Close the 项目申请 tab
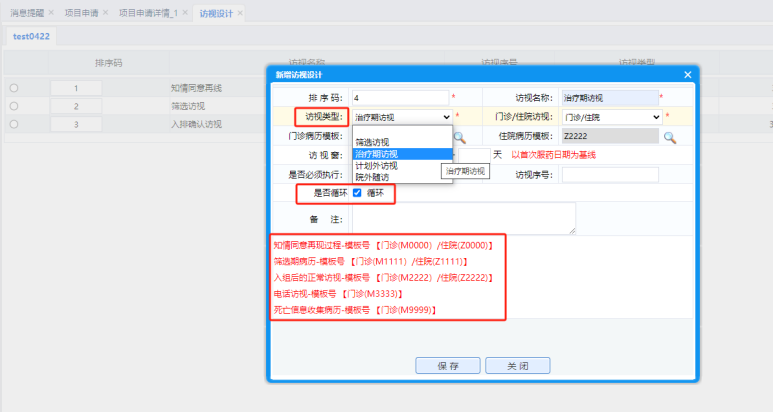 coord(105,12)
